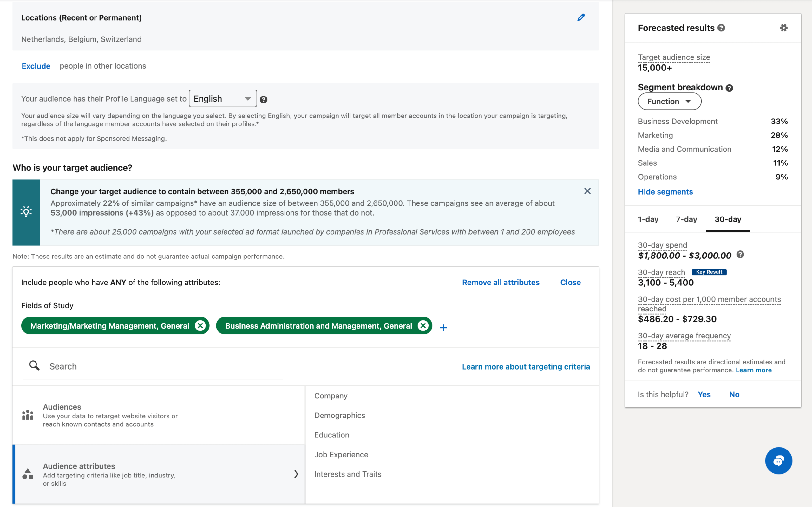The height and width of the screenshot is (507, 812).
Task: Click the 30-day reach label
Action: pyautogui.click(x=661, y=272)
